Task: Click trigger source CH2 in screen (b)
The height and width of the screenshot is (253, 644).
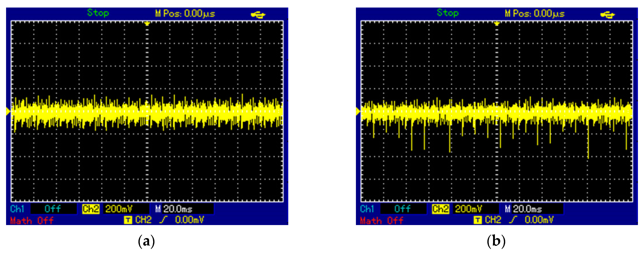Action: pyautogui.click(x=493, y=220)
